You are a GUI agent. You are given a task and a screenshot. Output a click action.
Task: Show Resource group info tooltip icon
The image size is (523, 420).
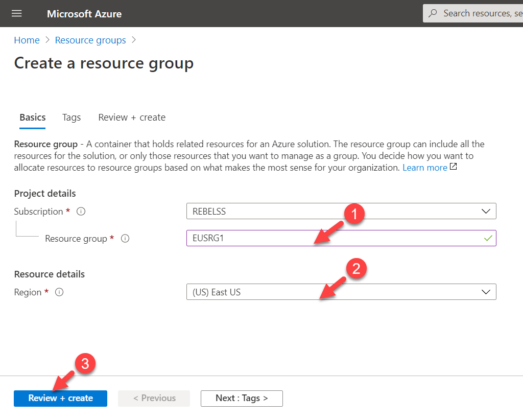tap(125, 239)
